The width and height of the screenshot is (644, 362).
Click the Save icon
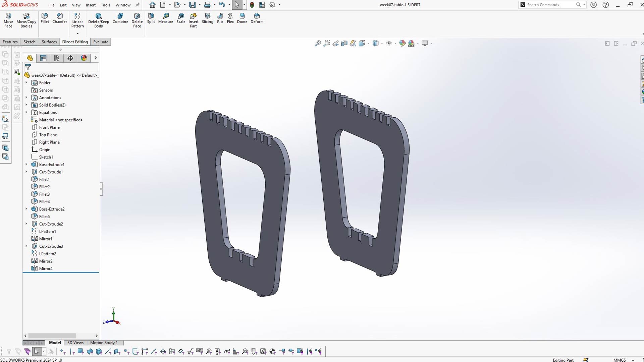point(193,5)
